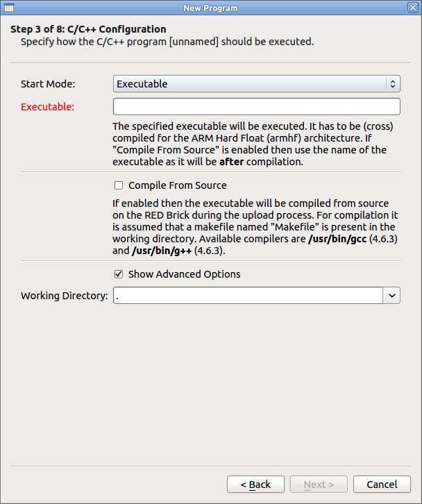Viewport: 422px width, 504px height.
Task: Open the Start Mode dropdown showing Executable
Action: click(x=248, y=84)
